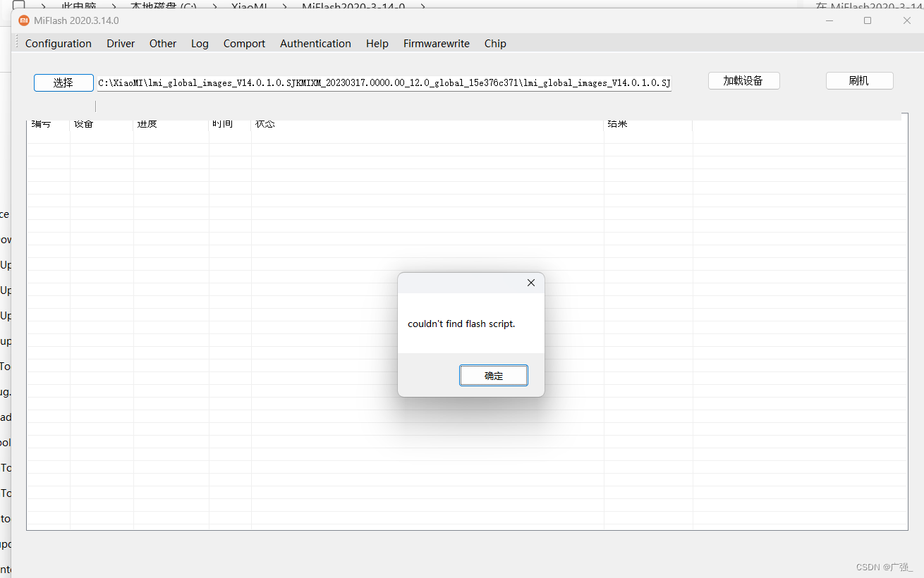Open the Driver menu
Viewport: 924px width, 578px height.
121,44
